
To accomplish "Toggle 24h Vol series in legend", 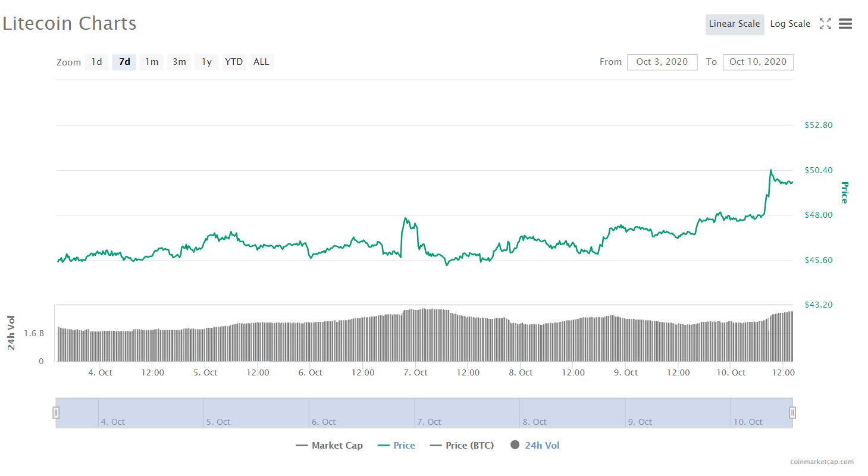I will click(x=535, y=446).
